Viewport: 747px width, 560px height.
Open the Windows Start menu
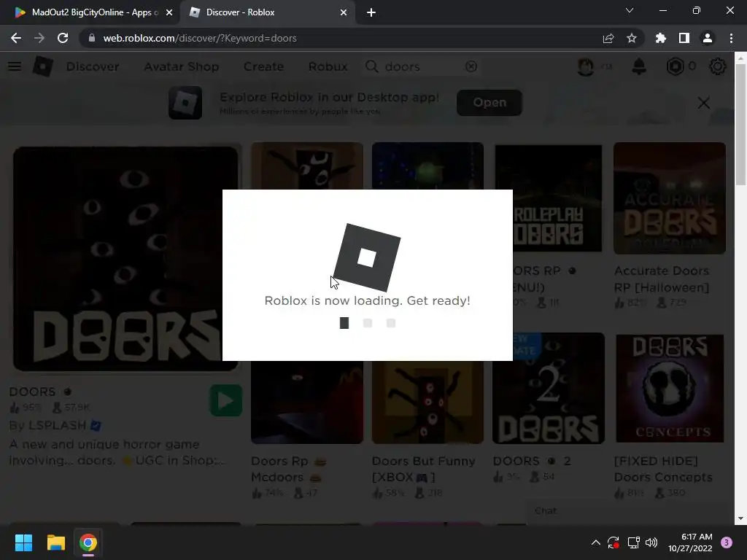[23, 542]
